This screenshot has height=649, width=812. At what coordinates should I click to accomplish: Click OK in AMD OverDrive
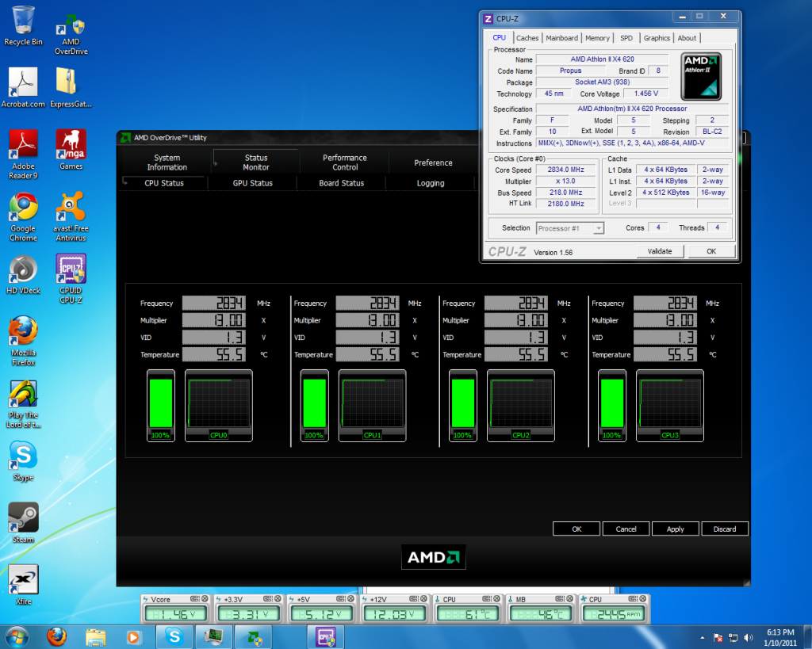(576, 529)
